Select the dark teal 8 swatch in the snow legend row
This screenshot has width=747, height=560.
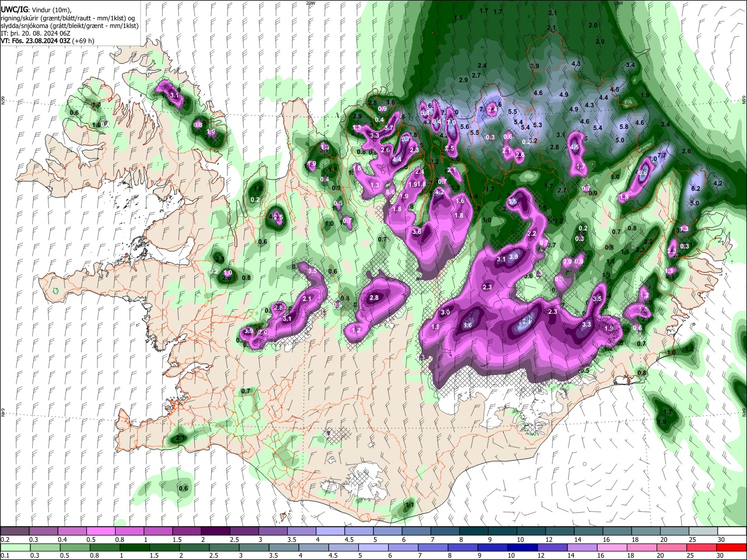tap(473, 531)
